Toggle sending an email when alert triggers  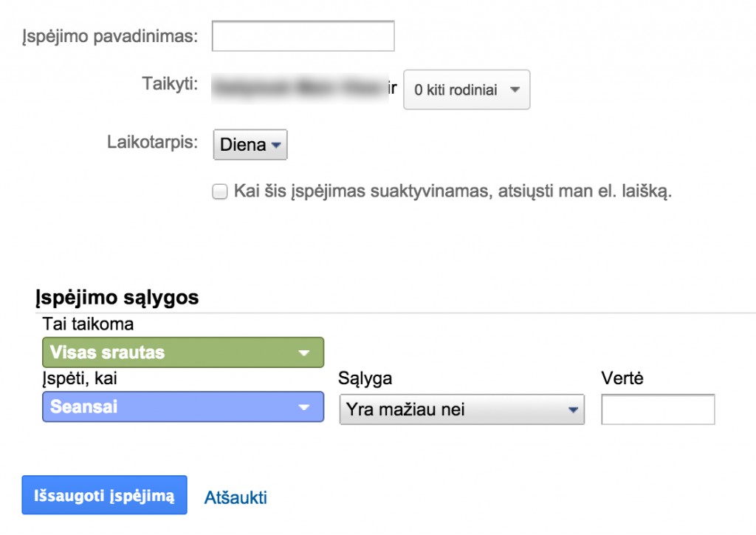tap(219, 192)
